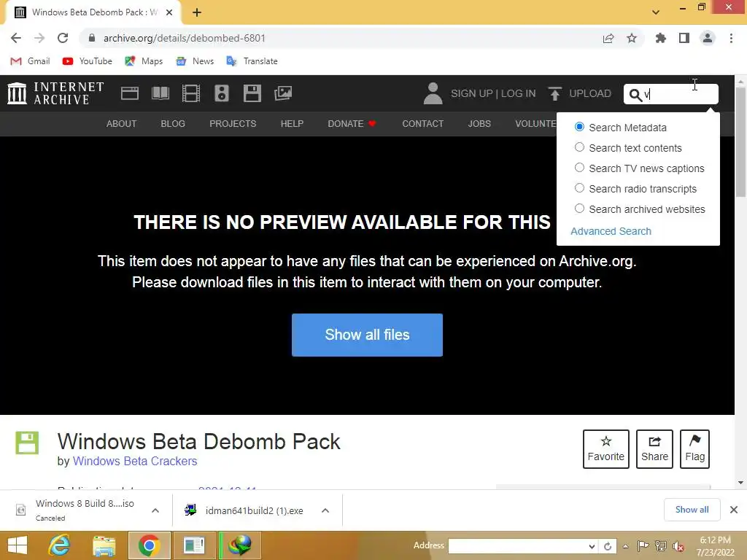
Task: Bookmark this tab with the star icon
Action: (x=632, y=38)
